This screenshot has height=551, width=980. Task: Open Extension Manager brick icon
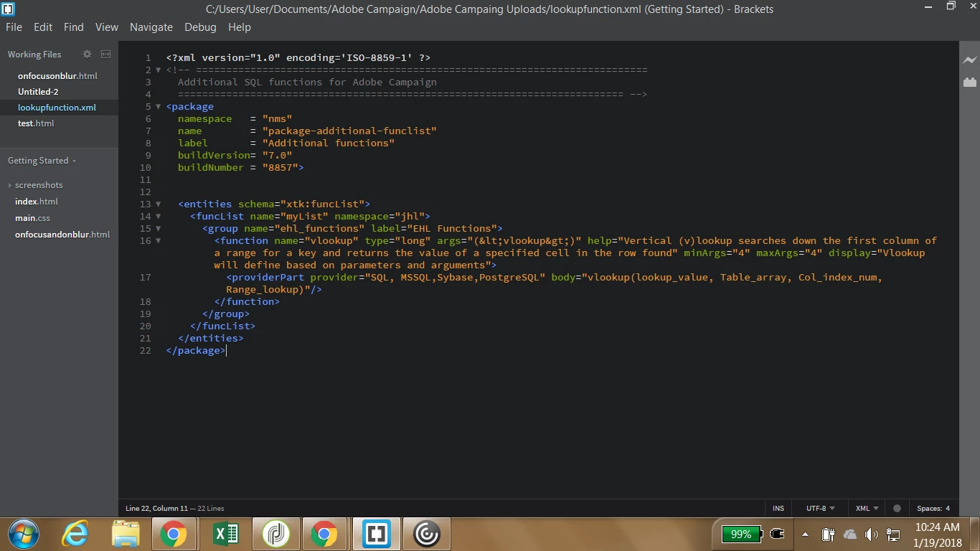click(970, 82)
